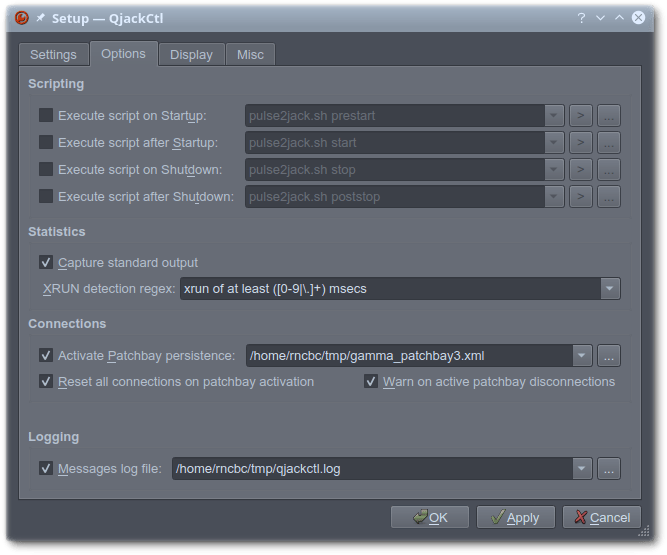Click the '>' insert button for after Startup script
Image resolution: width=667 pixels, height=555 pixels.
click(x=581, y=142)
